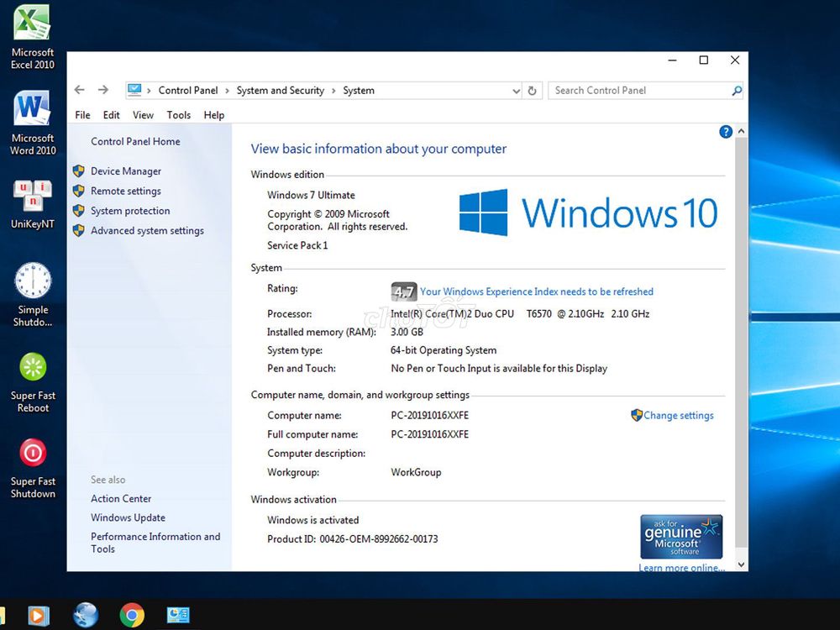This screenshot has width=840, height=630.
Task: Open Remote settings link
Action: click(126, 191)
